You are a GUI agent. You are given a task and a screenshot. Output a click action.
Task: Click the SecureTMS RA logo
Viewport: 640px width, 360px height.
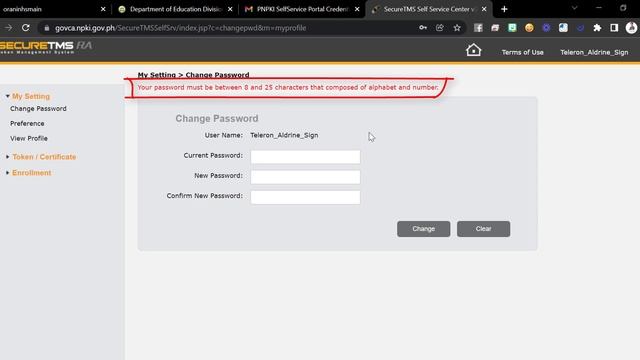(46, 47)
